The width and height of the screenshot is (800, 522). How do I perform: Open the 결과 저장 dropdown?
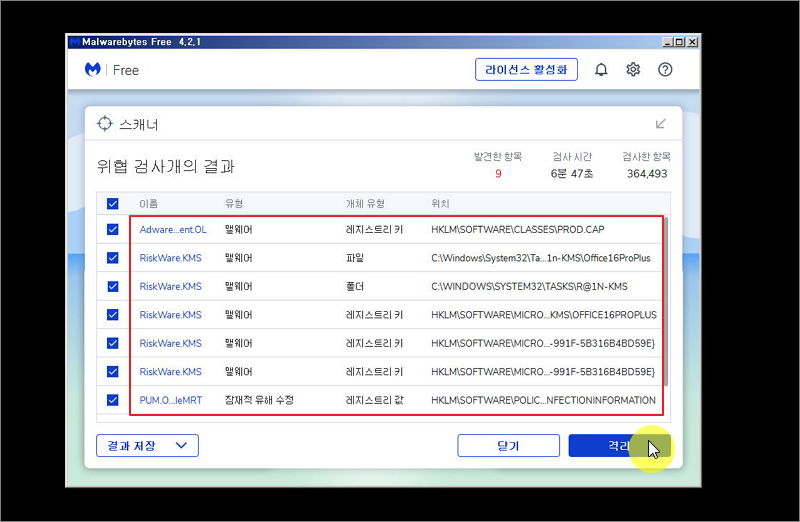tap(147, 445)
